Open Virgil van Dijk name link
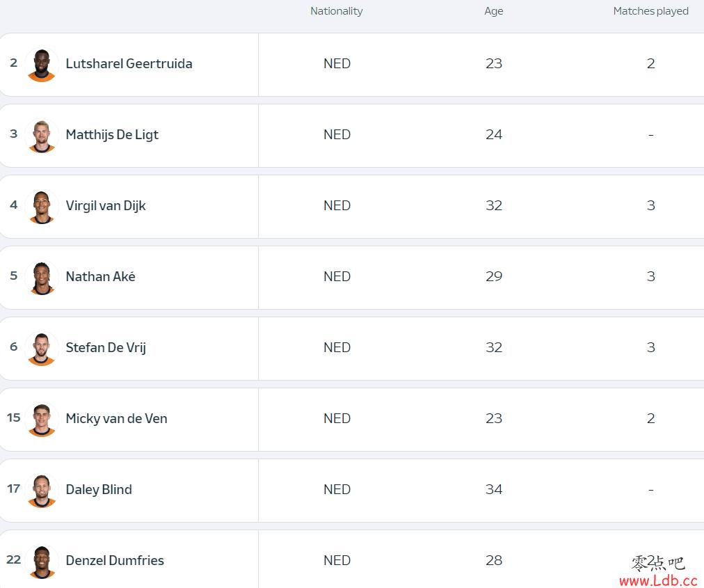Viewport: 704px width, 588px height. click(x=106, y=206)
